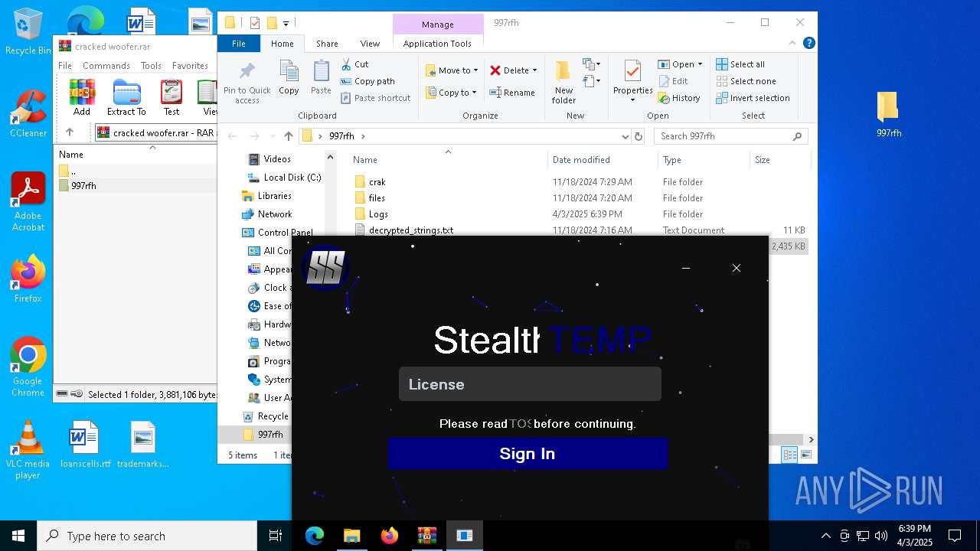Open the Application Tools tab
Screen dimensions: 980x551
(437, 44)
